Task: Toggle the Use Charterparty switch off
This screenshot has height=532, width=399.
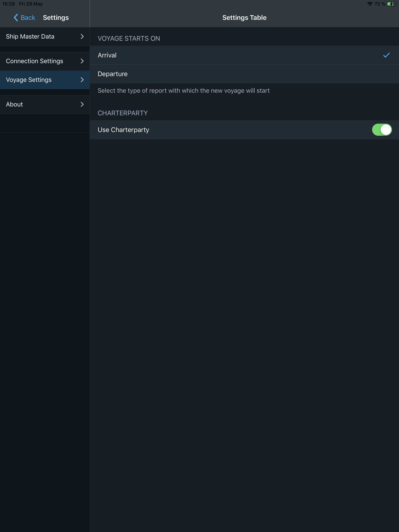Action: coord(382,130)
